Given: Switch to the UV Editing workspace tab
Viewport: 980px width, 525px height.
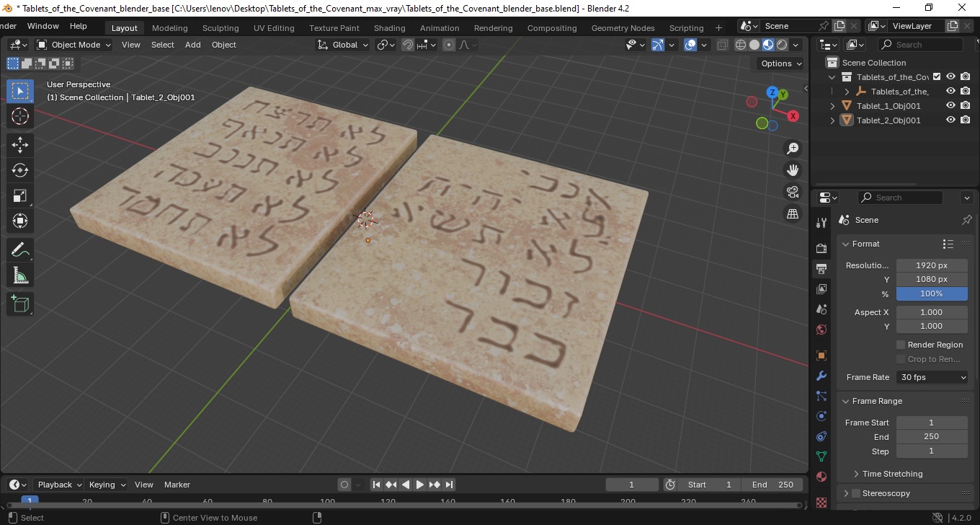Looking at the screenshot, I should pos(274,28).
